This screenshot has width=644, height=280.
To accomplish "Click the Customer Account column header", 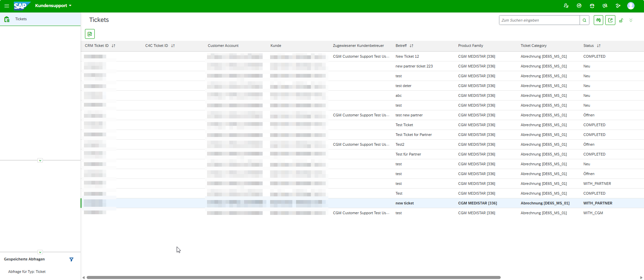I will click(x=223, y=46).
